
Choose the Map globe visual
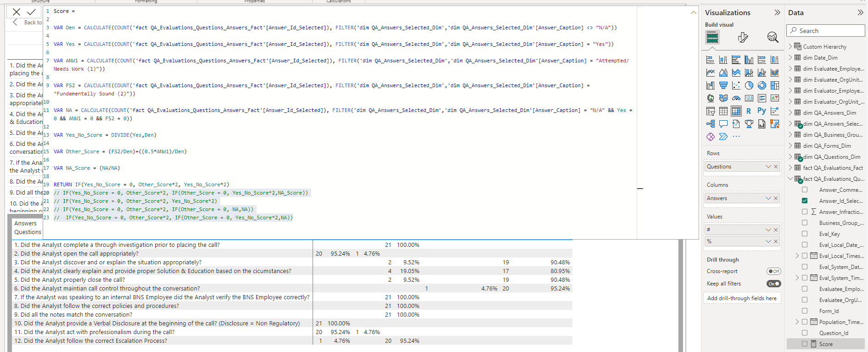[x=710, y=98]
